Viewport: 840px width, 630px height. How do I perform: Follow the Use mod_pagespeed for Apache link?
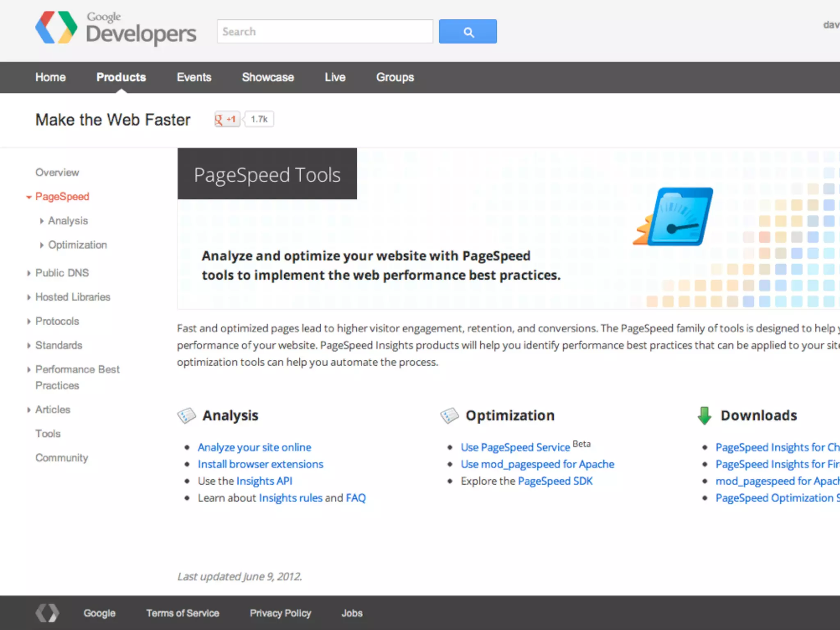(x=537, y=464)
